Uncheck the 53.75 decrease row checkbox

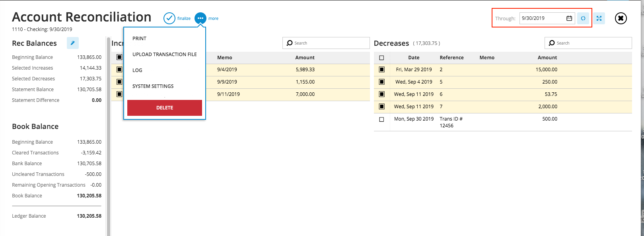382,94
